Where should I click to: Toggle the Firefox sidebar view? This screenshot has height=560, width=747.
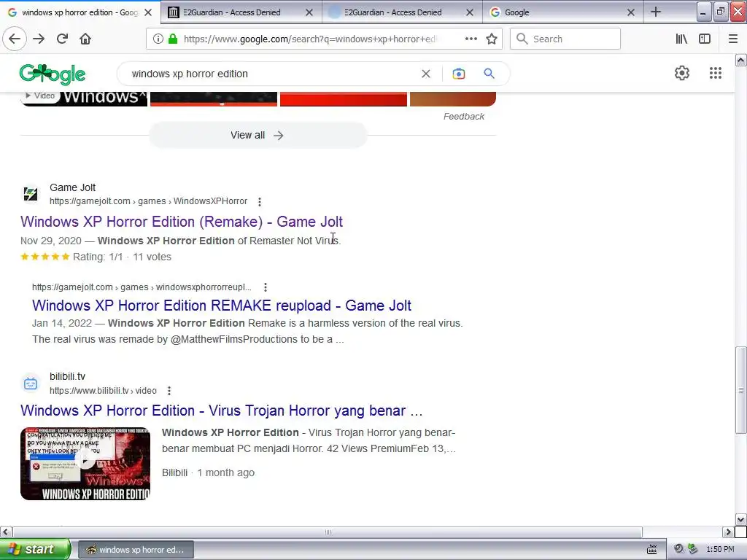point(705,39)
